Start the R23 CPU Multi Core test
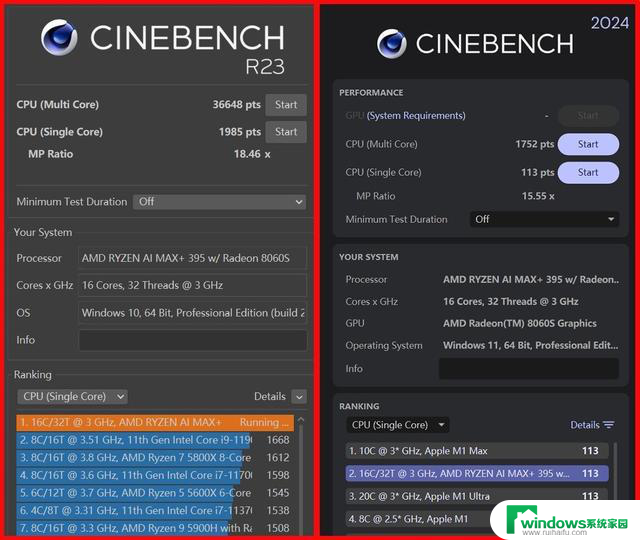 click(286, 105)
